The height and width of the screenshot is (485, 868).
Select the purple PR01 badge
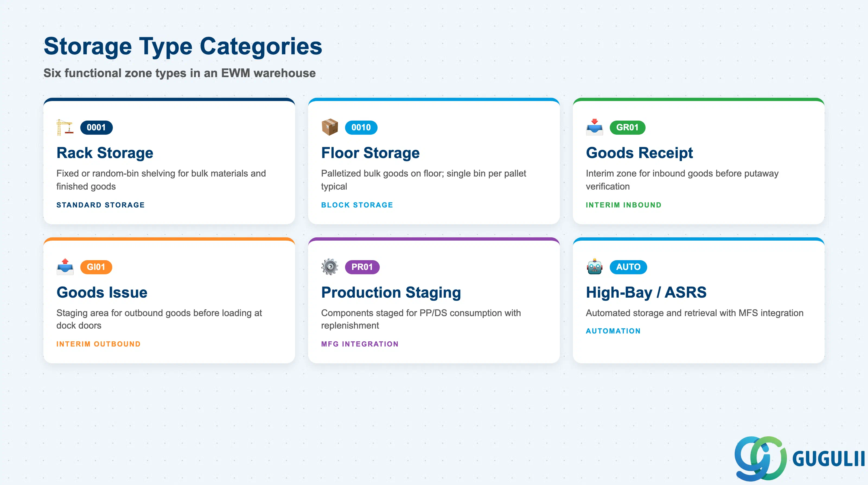tap(362, 267)
